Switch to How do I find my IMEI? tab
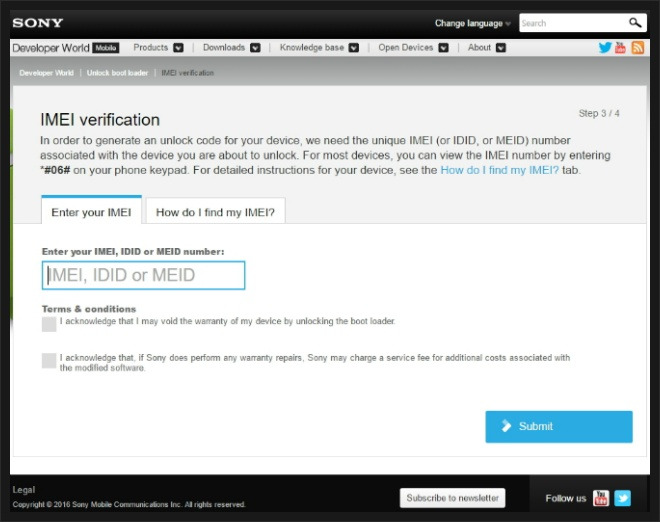The width and height of the screenshot is (660, 522). pos(215,211)
